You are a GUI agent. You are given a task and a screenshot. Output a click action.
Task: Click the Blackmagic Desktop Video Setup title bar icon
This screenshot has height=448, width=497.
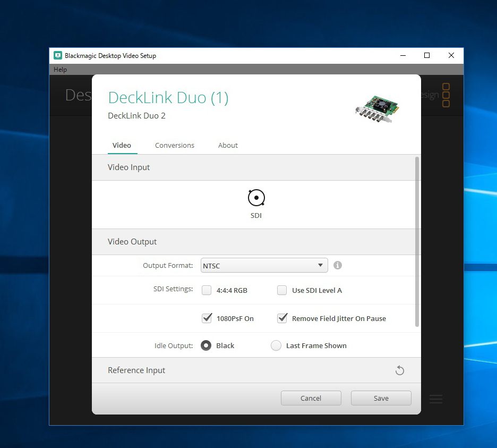58,55
